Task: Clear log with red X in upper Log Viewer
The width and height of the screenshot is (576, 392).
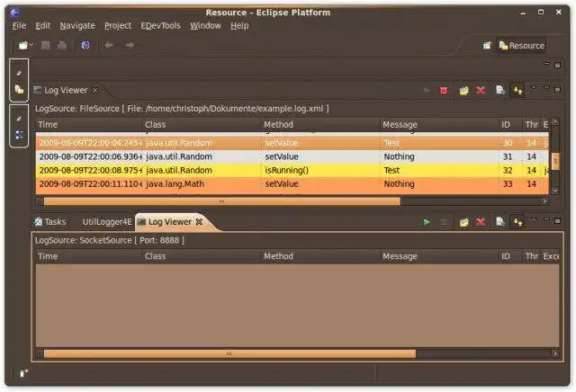Action: [481, 90]
